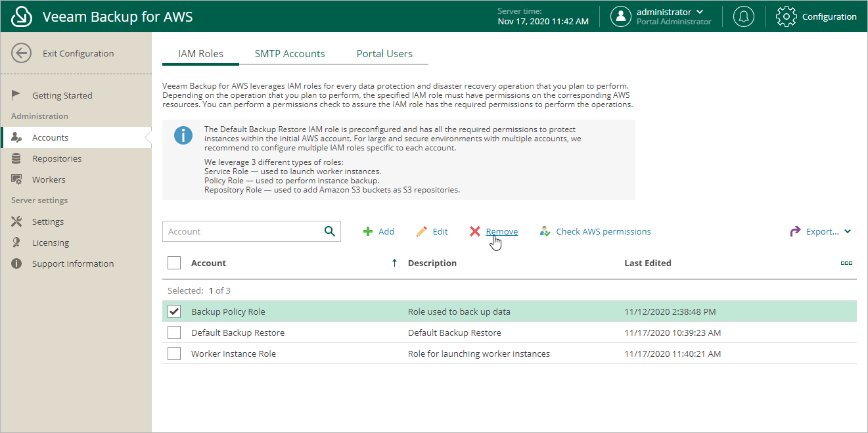Click the notification bell icon
The image size is (868, 433).
744,16
